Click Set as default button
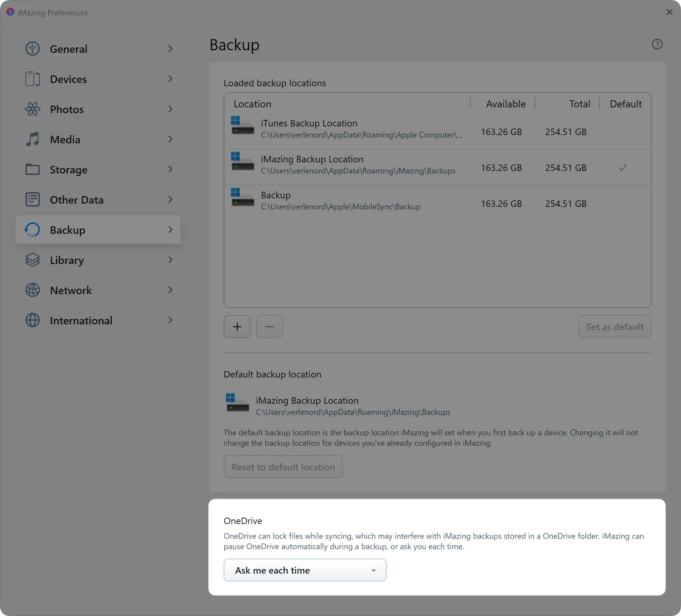This screenshot has width=681, height=616. [615, 326]
